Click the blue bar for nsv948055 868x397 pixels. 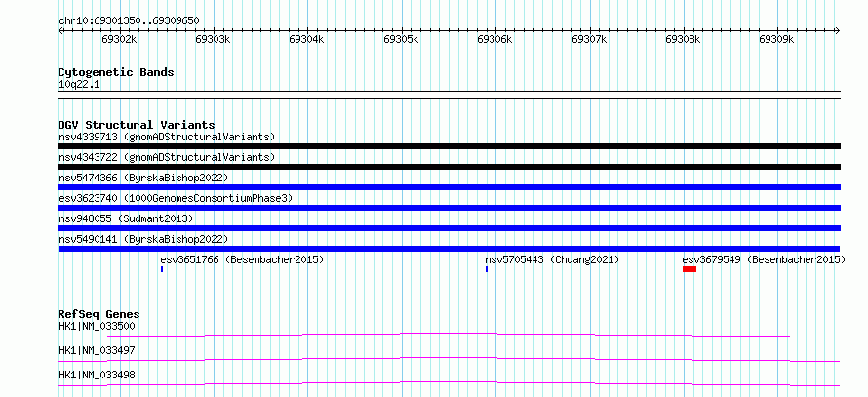(449, 228)
